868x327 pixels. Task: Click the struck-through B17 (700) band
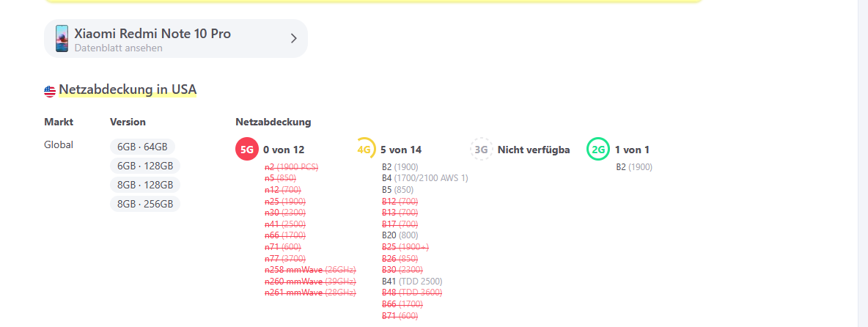click(x=400, y=224)
